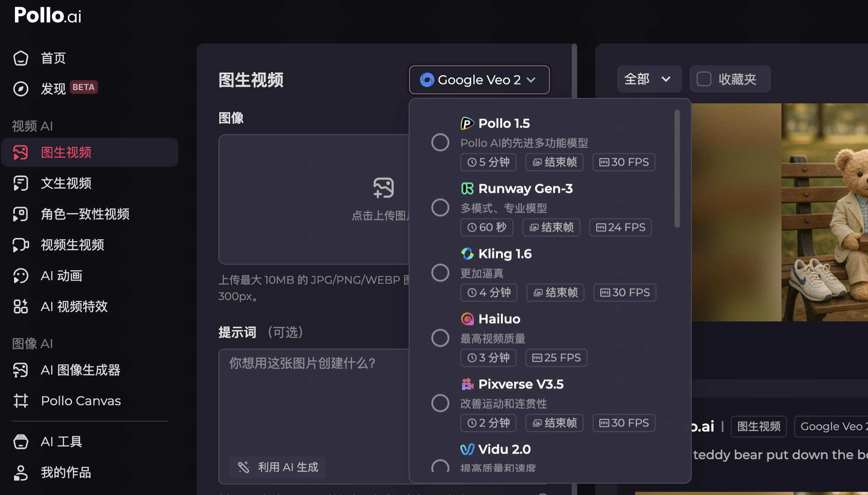Click the 利用 AI 生成 button

[x=277, y=467]
